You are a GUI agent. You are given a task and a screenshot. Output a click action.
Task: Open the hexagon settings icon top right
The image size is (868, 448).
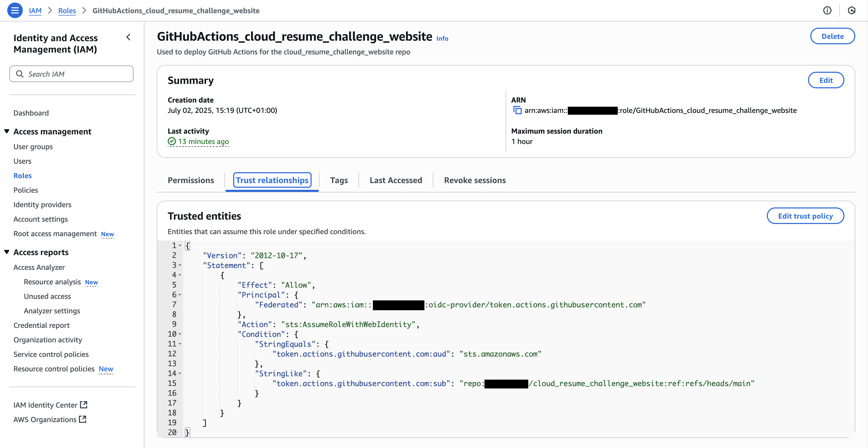[x=851, y=10]
